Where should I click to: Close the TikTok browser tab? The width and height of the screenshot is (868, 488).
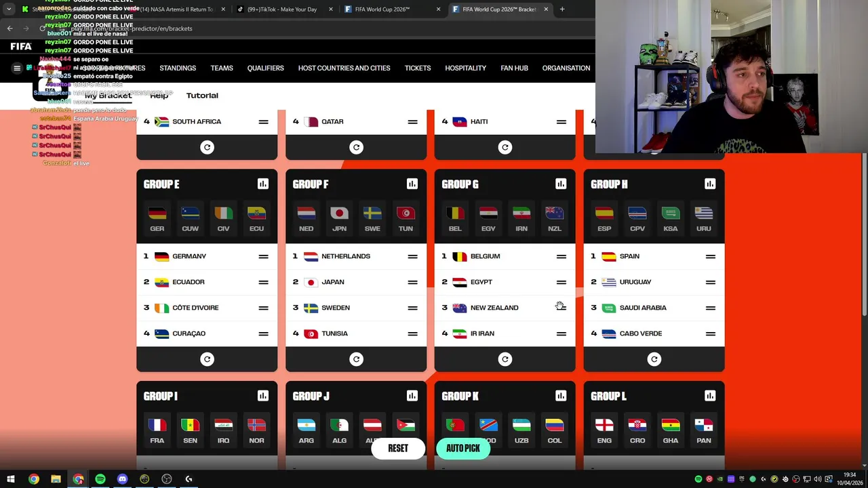point(331,9)
